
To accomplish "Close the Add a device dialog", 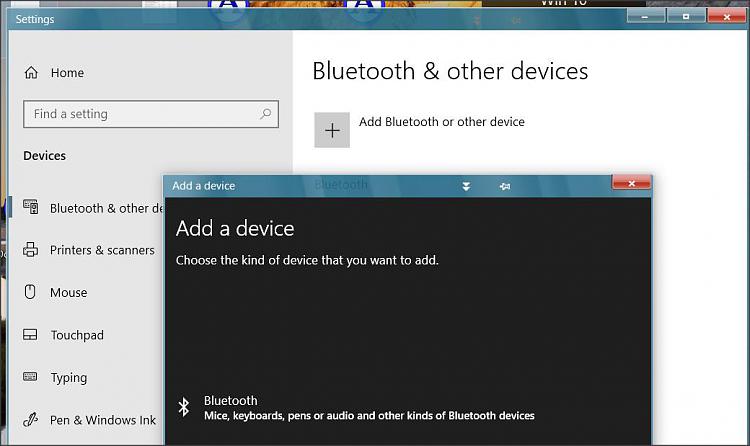I will (x=631, y=183).
